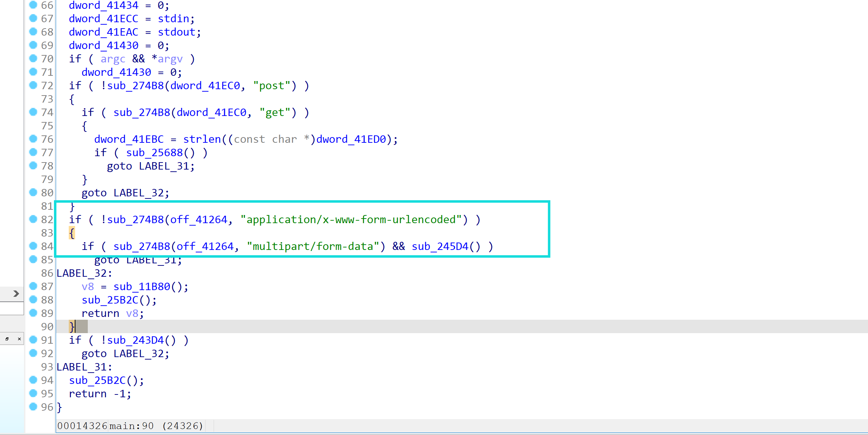Image resolution: width=868 pixels, height=435 pixels.
Task: Select dword_41430 on line 71
Action: coord(116,72)
